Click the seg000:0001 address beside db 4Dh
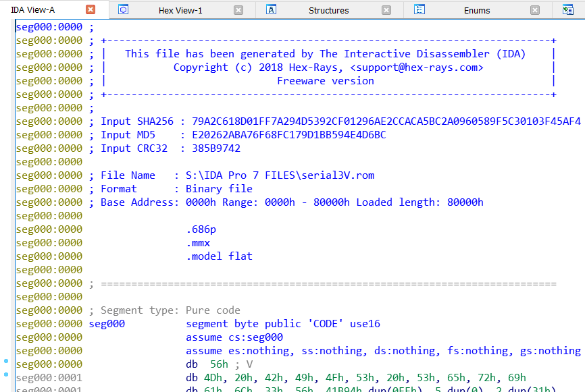Screen dimensions: 585x392 point(49,378)
